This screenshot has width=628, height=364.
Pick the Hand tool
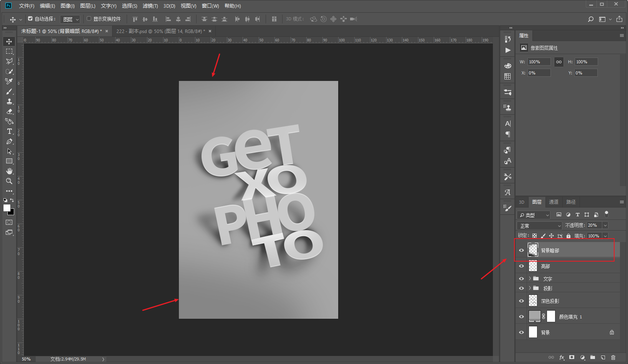click(9, 171)
